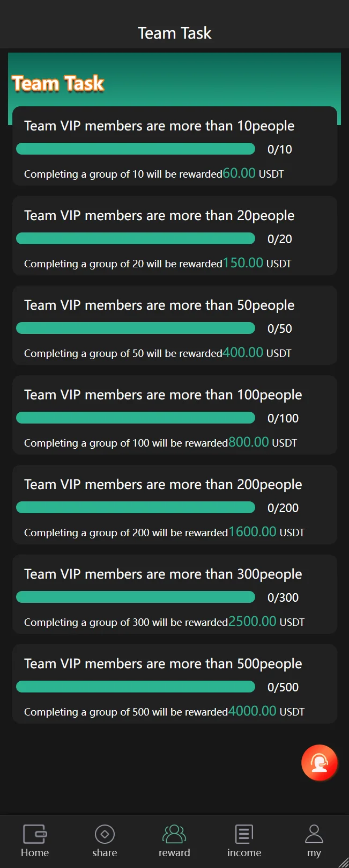Click the 4000.00 USDT reward amount
349x868 pixels.
point(253,711)
